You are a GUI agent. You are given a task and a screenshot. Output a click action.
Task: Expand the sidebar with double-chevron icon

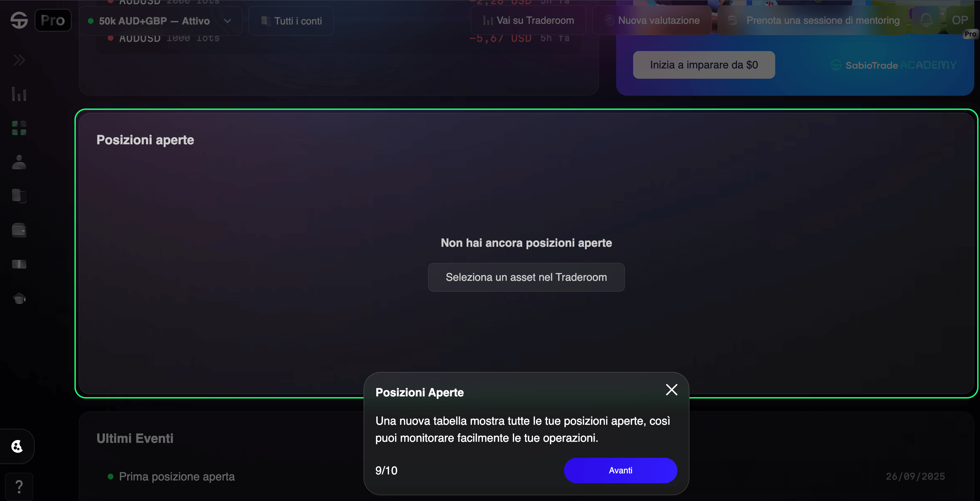point(19,60)
